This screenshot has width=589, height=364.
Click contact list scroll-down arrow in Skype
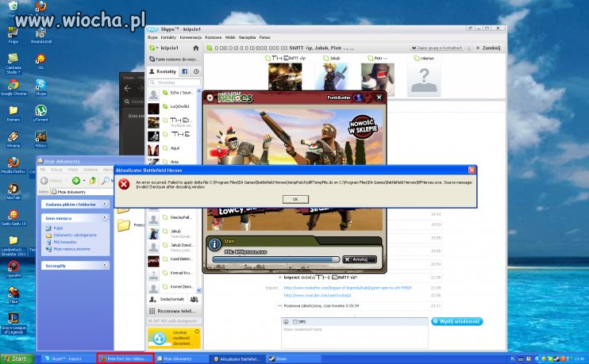199,290
